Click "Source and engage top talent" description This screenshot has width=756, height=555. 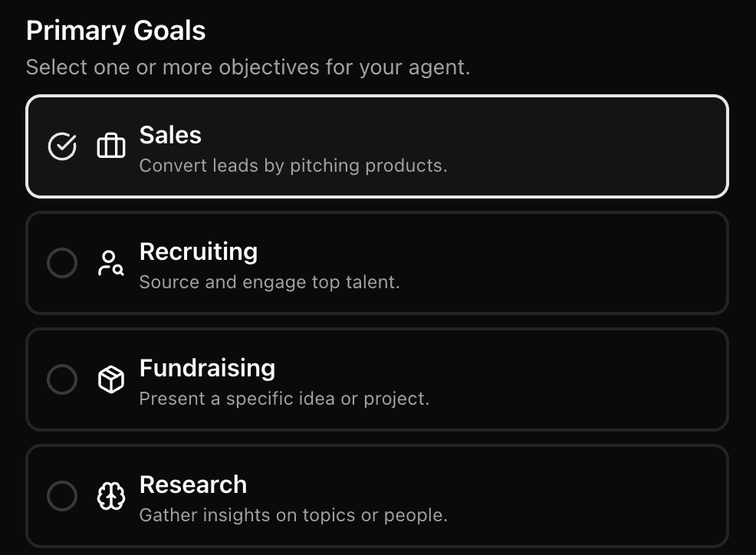269,282
